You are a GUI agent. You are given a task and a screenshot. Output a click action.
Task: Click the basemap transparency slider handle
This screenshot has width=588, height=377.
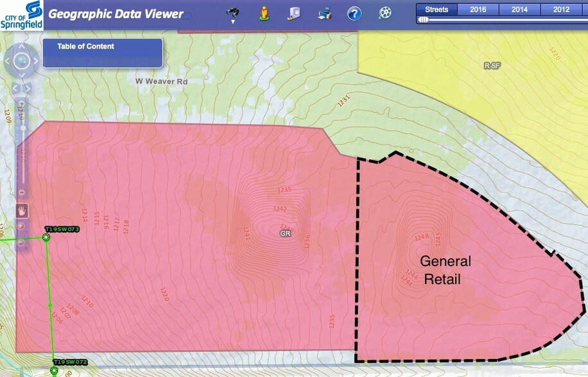point(423,20)
